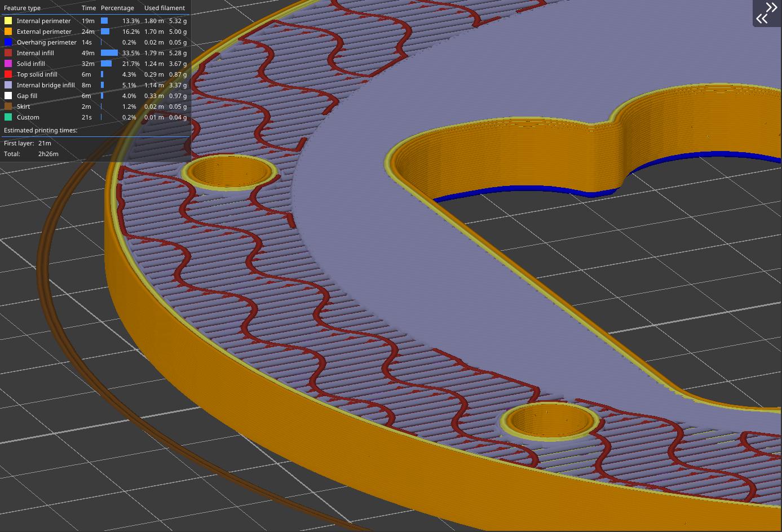This screenshot has height=532, width=782.
Task: Select the "2h26m" total print time
Action: tap(48, 154)
